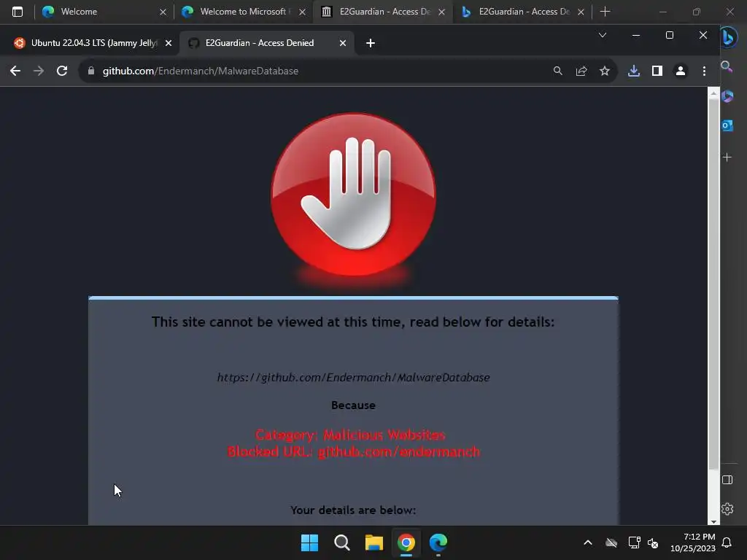Open File Explorer from taskbar
The height and width of the screenshot is (560, 747).
coord(374,542)
